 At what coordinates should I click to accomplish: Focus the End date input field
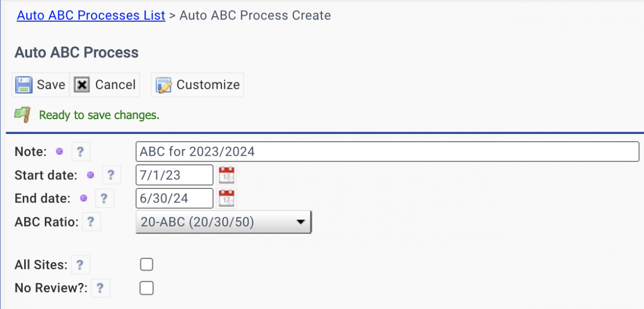pos(175,198)
